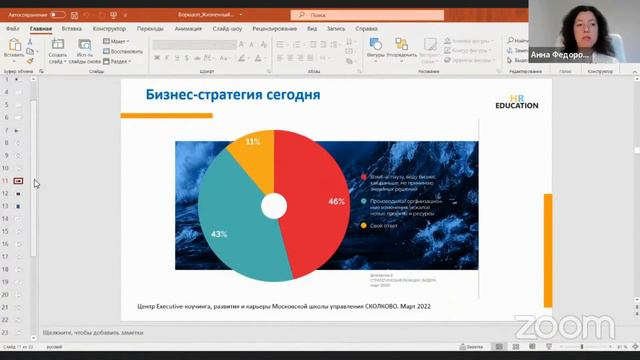Click the increase font size icon

[242, 45]
